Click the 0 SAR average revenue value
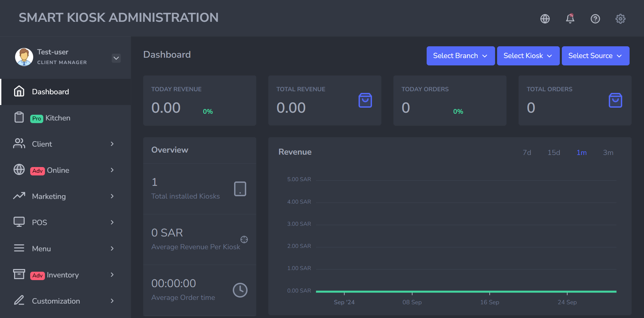 pos(167,233)
